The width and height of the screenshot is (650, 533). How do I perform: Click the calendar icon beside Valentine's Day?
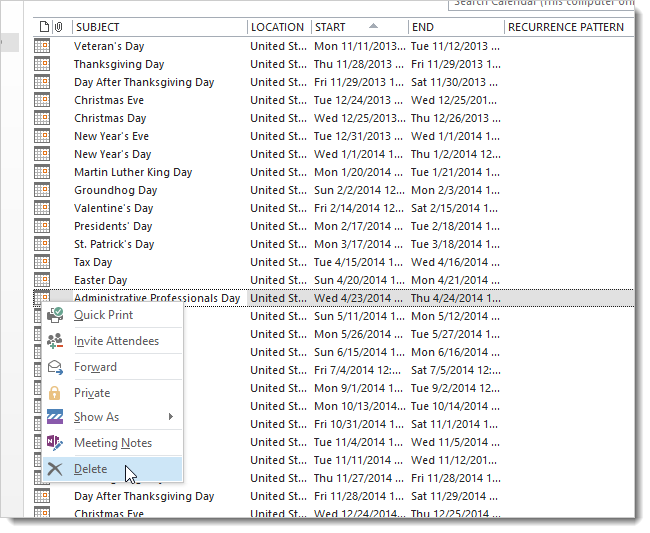pyautogui.click(x=42, y=208)
